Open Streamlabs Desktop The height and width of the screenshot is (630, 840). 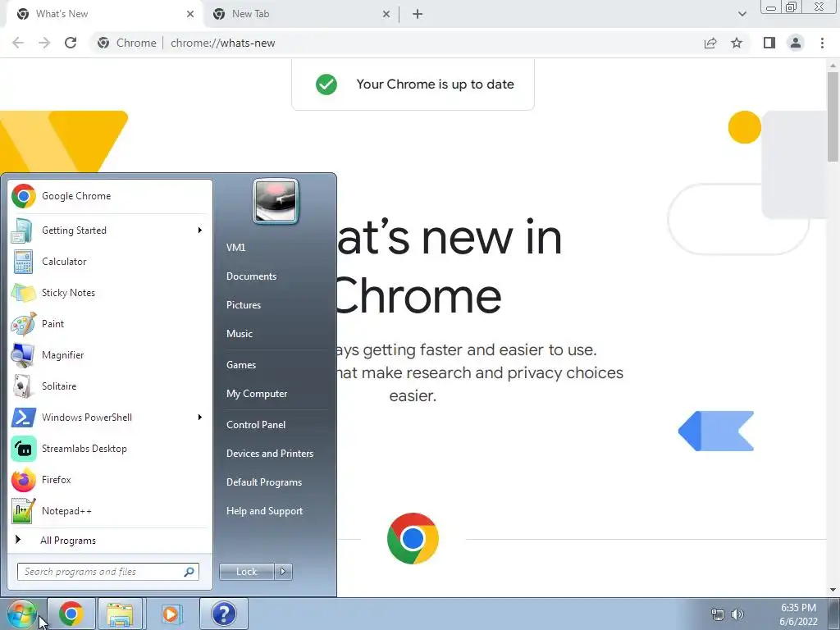click(x=110, y=449)
